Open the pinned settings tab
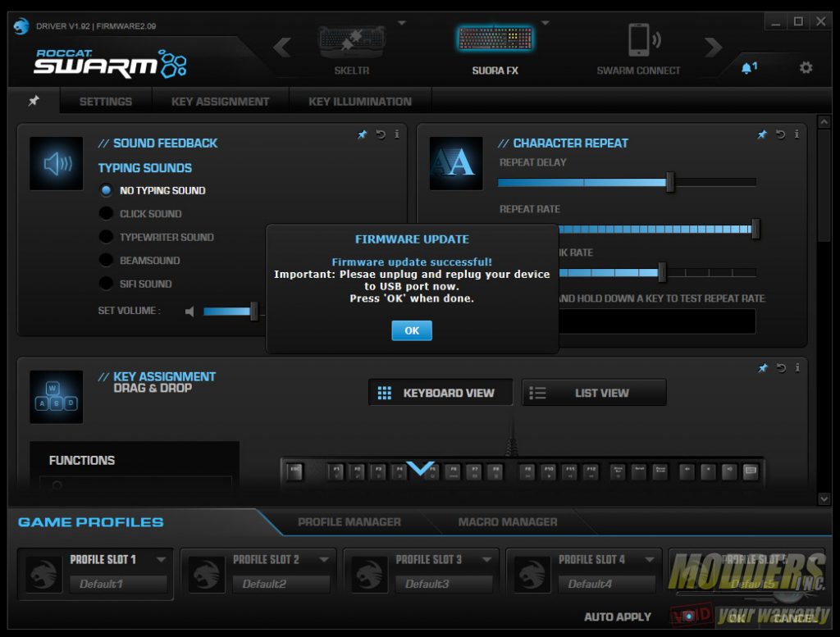The width and height of the screenshot is (840, 637). coord(34,101)
